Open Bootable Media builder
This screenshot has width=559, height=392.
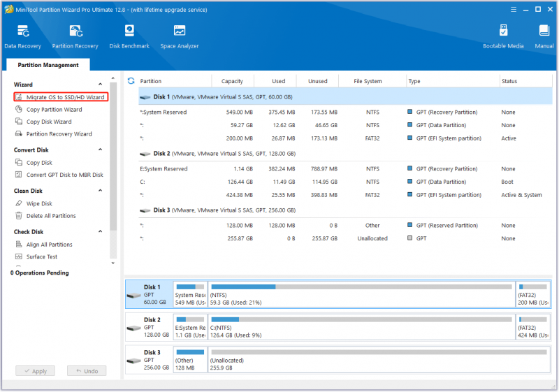pos(503,37)
